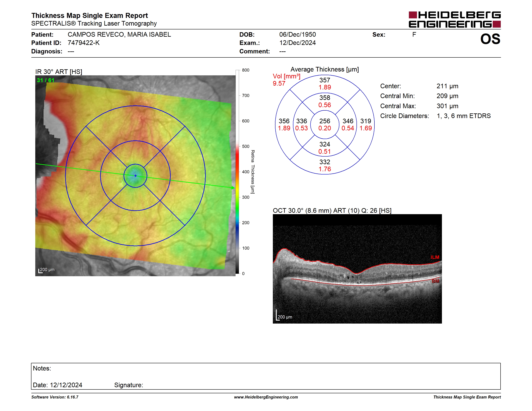Click the '1, 3, 6 mm ETDRS' circle diameters
Screen dimensions: 532x411
pyautogui.click(x=463, y=116)
